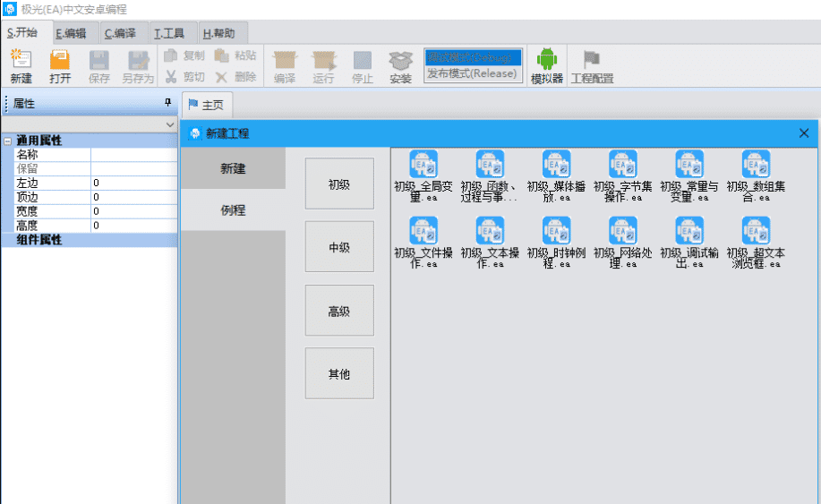Click the 名称 property value field
This screenshot has width=821, height=504.
click(134, 154)
